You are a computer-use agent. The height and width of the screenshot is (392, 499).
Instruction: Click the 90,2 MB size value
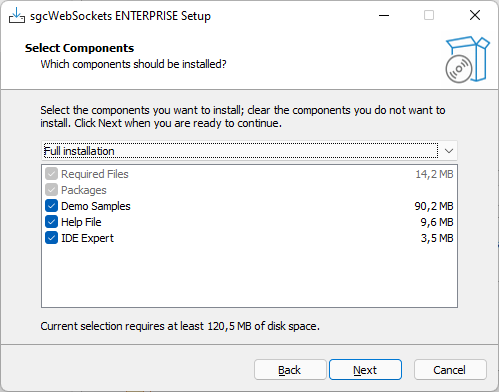434,206
